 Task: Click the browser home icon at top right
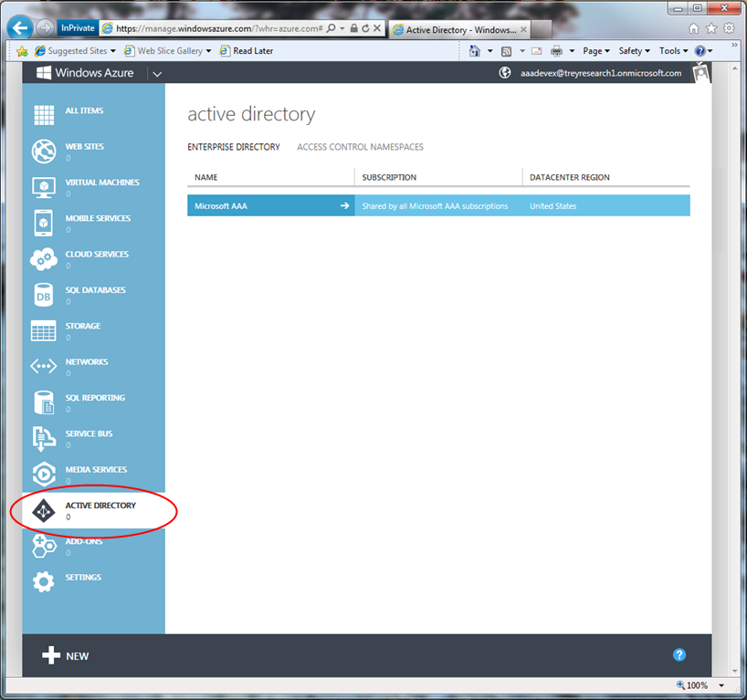(694, 28)
